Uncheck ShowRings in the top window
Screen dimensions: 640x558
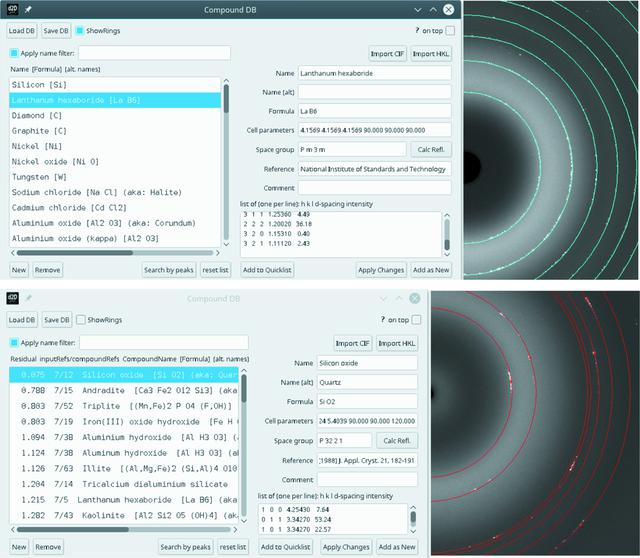click(x=80, y=31)
